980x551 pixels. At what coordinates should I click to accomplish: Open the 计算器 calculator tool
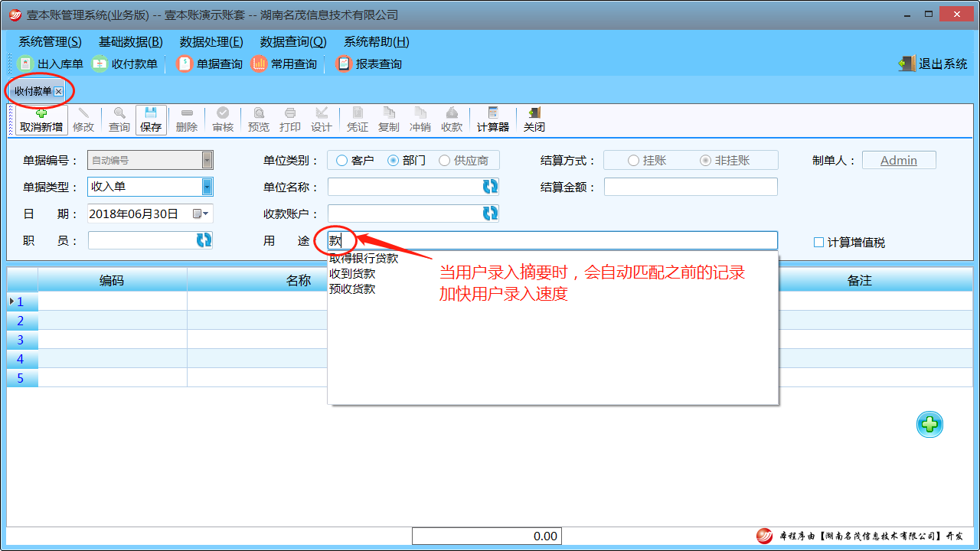[x=493, y=120]
